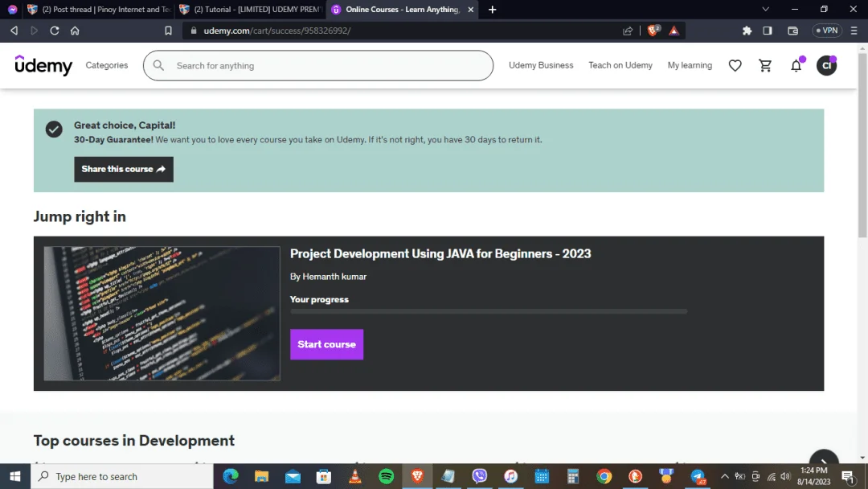868x489 pixels.
Task: Open Brave Wallet icon
Action: click(x=792, y=31)
